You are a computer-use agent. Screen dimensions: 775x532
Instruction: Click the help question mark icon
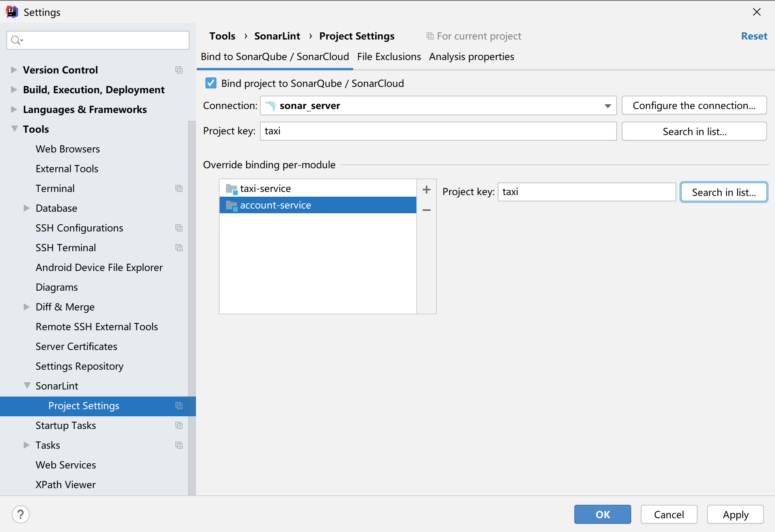coord(21,514)
